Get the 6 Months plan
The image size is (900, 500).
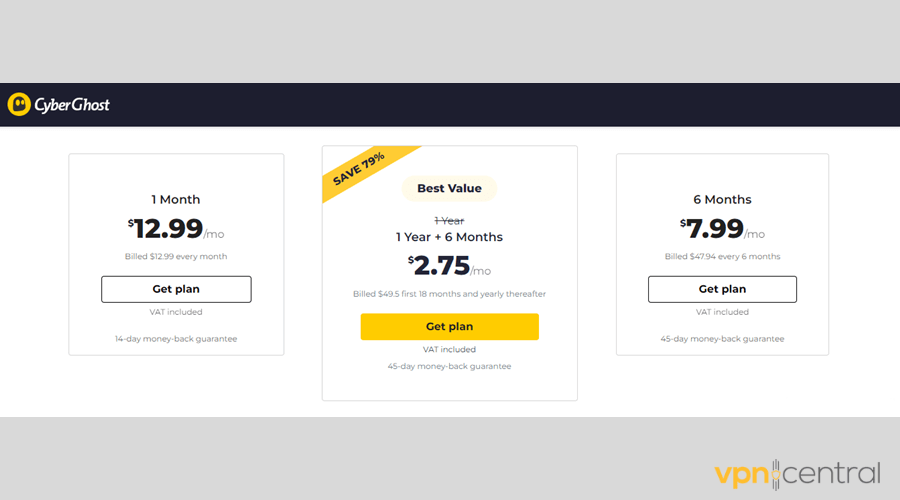pos(722,289)
